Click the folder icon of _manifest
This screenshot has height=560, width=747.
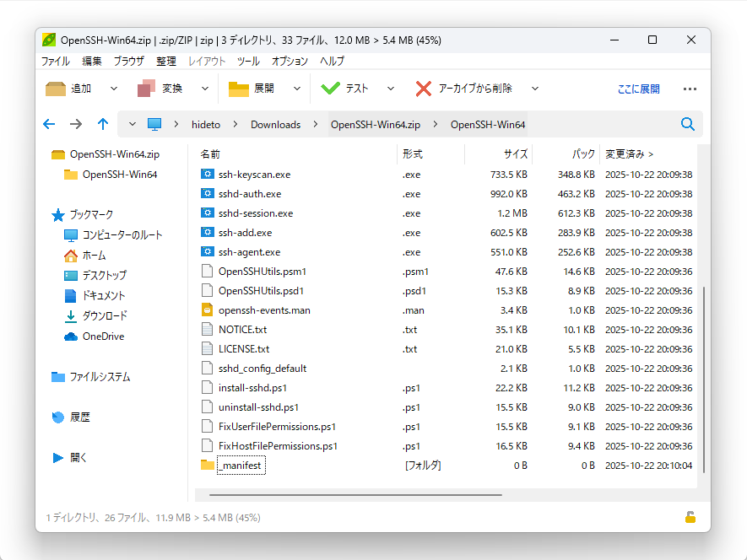tap(208, 465)
